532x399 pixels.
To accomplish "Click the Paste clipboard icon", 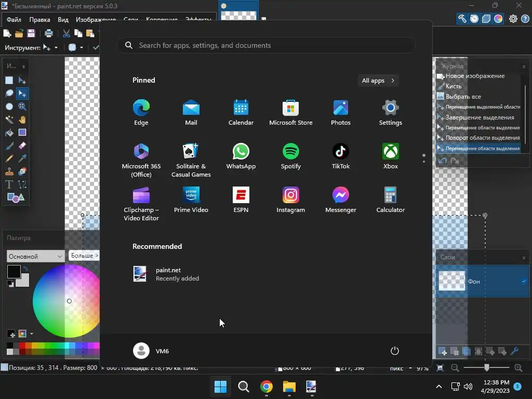I will (90, 33).
